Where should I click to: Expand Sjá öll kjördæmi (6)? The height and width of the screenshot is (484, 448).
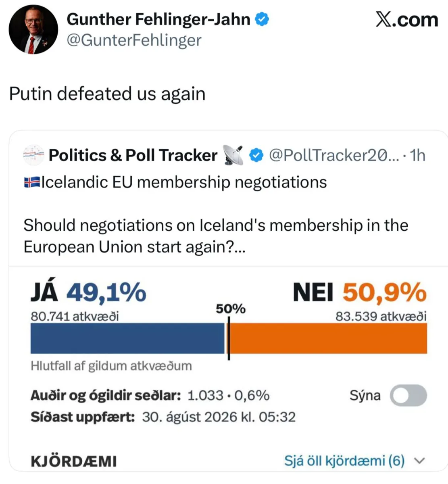(344, 461)
